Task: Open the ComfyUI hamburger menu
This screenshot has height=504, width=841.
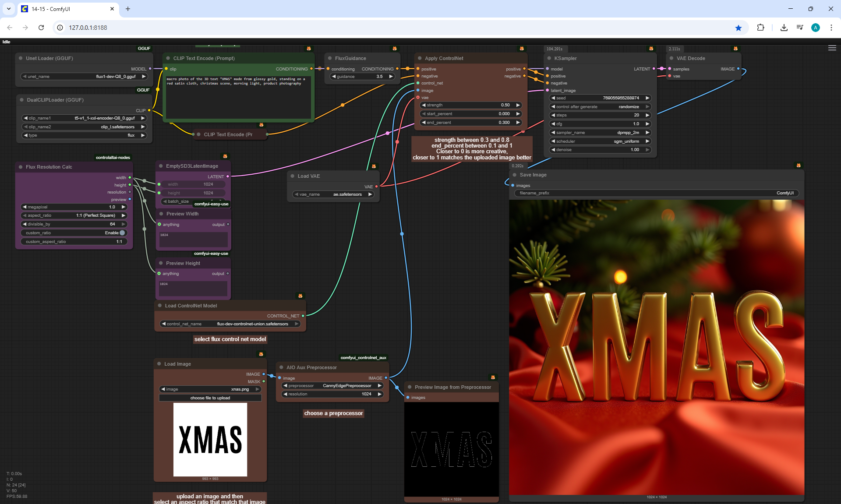Action: 832,48
